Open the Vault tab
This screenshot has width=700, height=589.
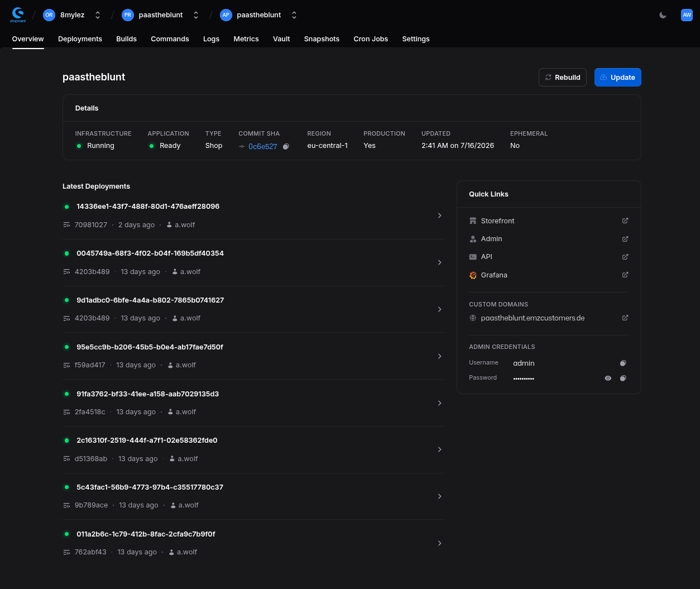click(x=281, y=39)
